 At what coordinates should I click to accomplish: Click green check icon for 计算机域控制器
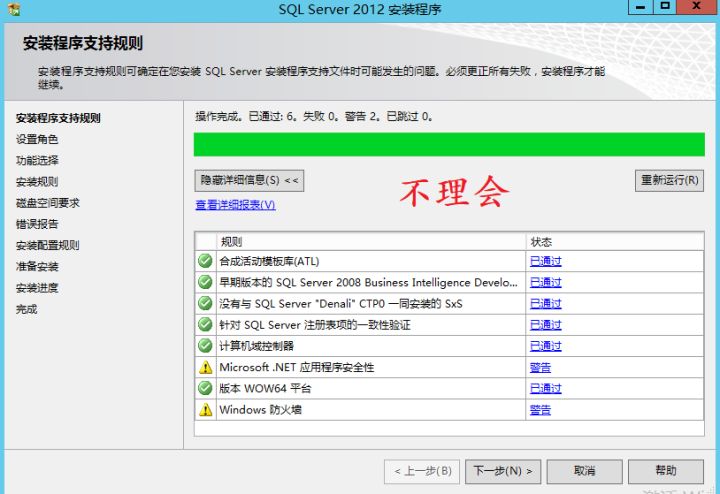click(205, 346)
